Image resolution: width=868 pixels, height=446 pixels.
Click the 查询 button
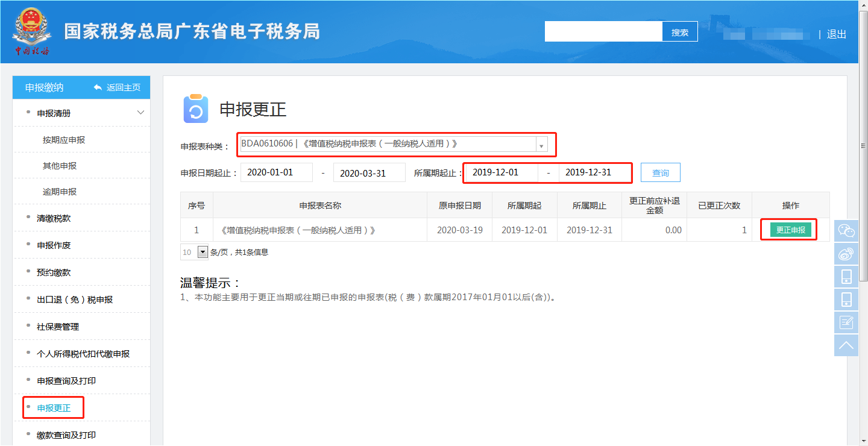[660, 173]
